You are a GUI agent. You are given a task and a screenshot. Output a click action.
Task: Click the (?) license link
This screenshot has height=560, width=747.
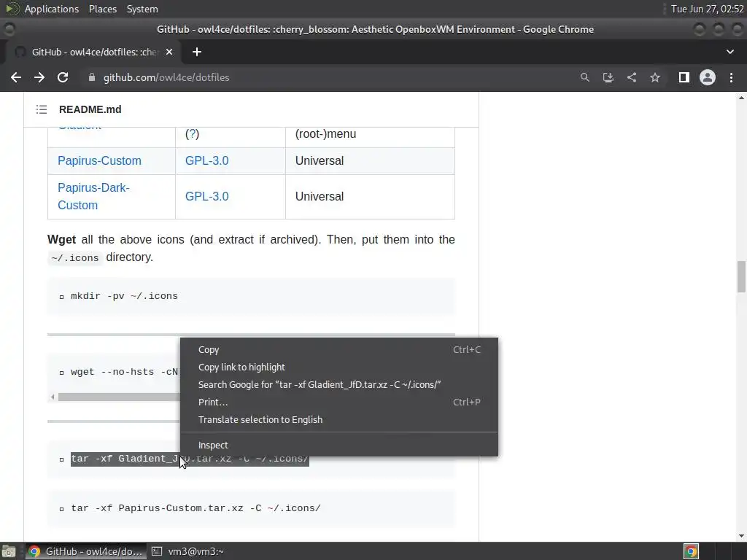(x=192, y=134)
